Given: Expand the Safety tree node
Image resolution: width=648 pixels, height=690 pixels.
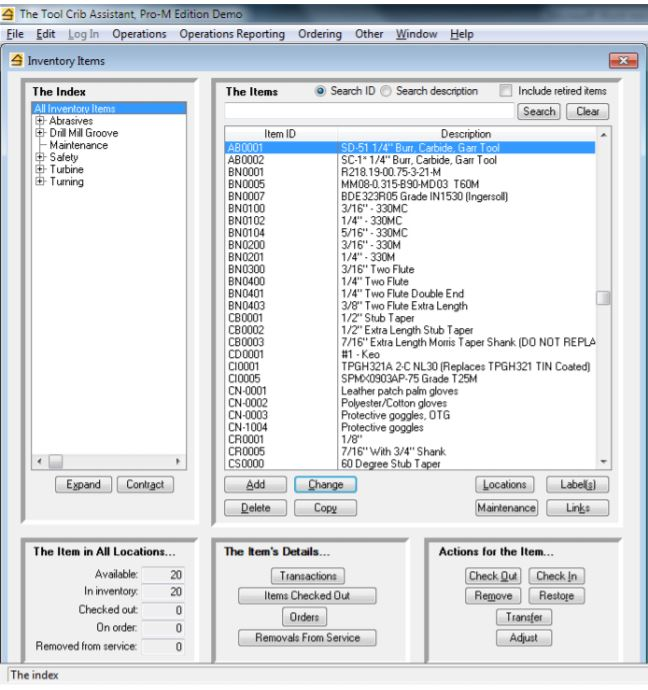Looking at the screenshot, I should (40, 157).
